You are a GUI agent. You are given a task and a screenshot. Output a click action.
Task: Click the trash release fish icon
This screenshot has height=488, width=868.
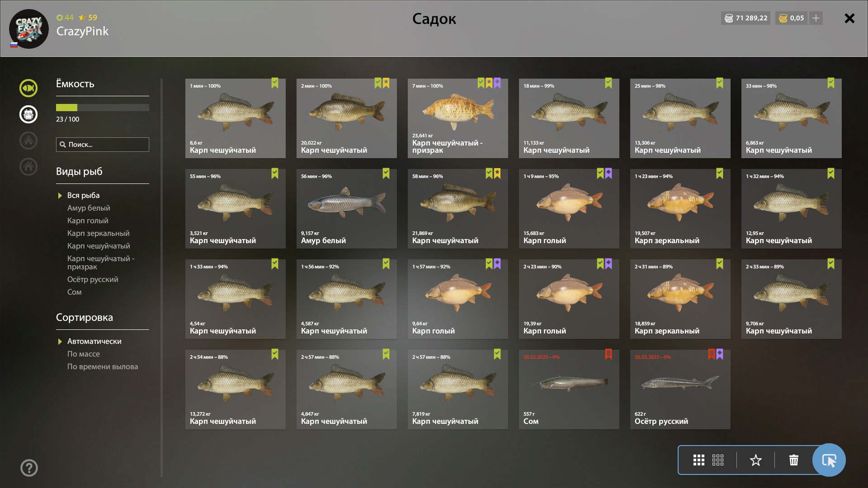[794, 460]
